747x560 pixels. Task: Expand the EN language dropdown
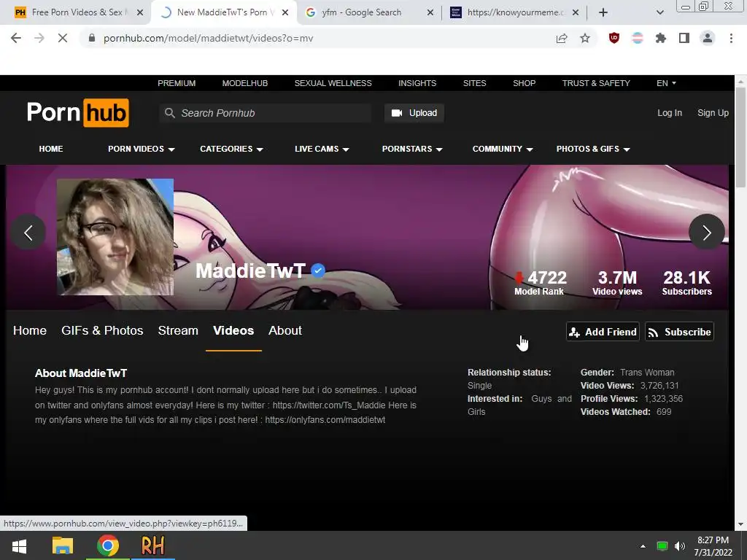(666, 83)
